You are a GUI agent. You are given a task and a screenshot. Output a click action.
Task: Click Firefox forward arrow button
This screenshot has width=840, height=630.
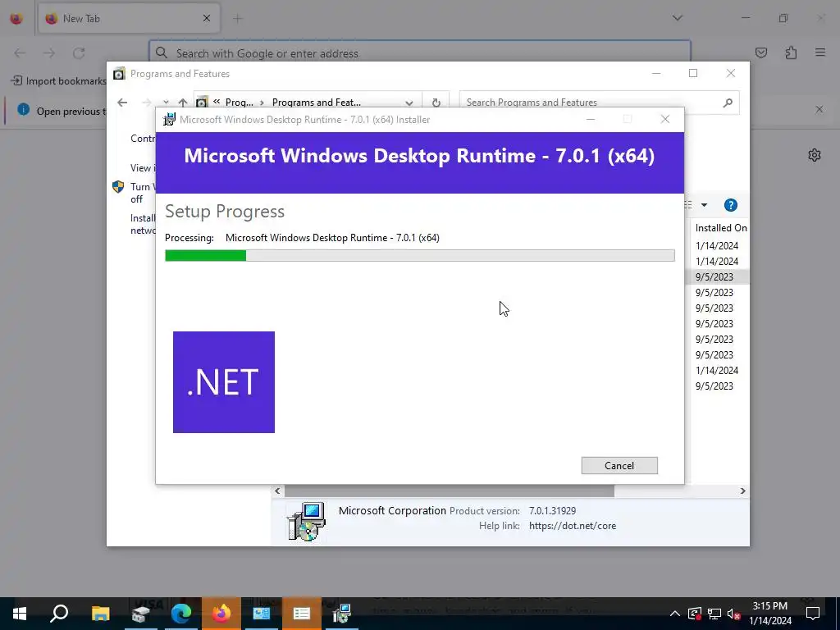49,52
